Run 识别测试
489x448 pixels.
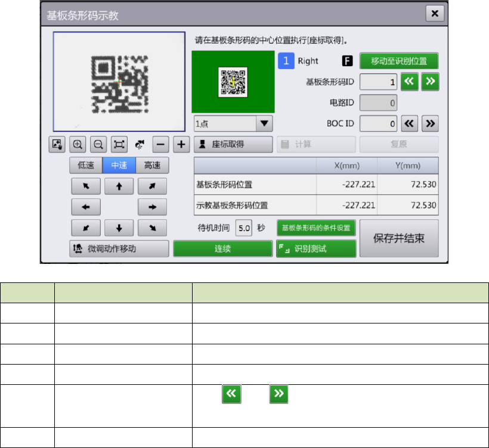pyautogui.click(x=316, y=248)
